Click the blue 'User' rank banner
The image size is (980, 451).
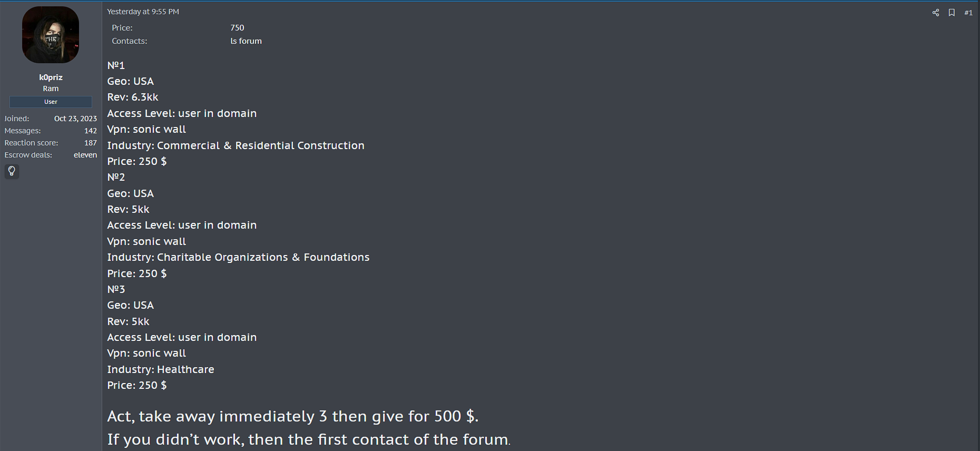tap(51, 102)
